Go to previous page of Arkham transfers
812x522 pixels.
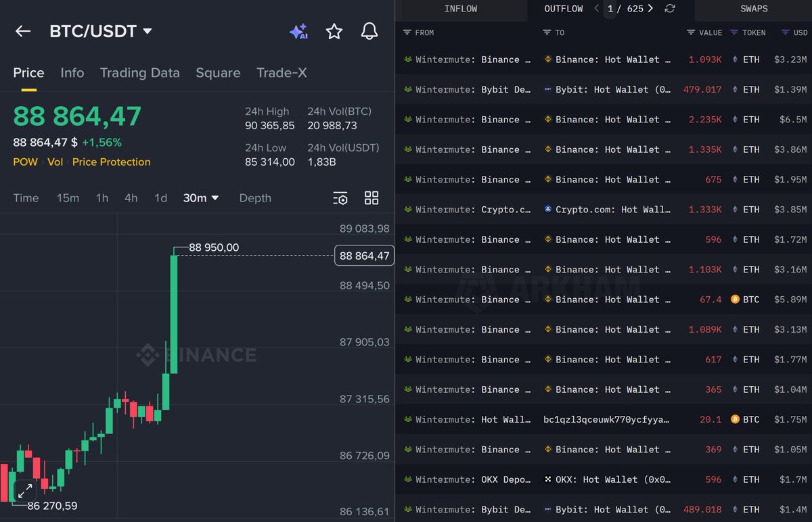coord(596,9)
